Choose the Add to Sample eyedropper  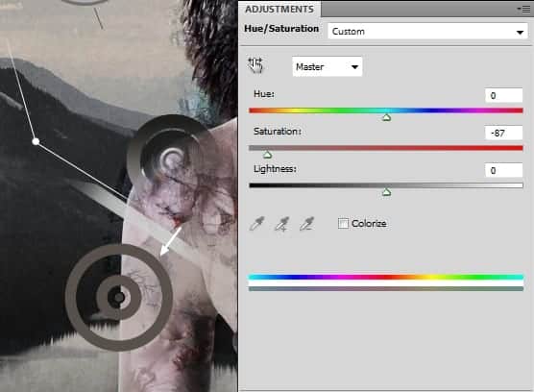pos(282,224)
